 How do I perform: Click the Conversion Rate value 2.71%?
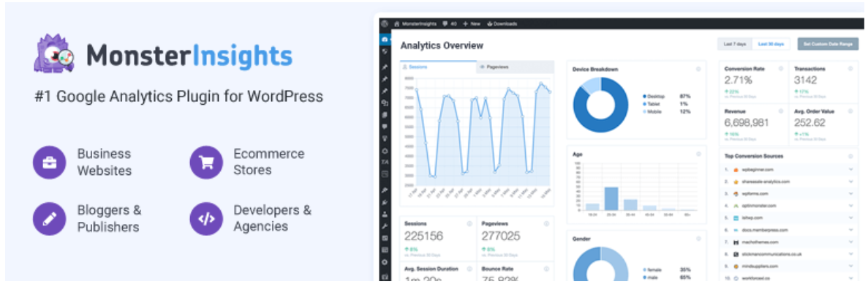[x=739, y=81]
